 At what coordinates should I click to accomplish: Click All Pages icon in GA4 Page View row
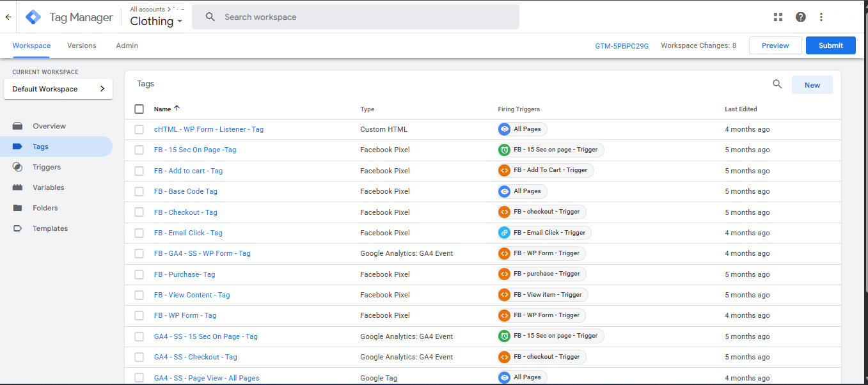505,377
